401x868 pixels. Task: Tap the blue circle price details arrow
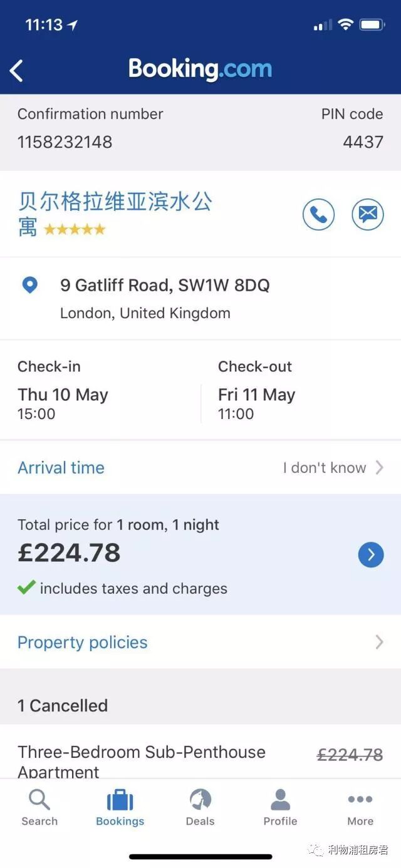(x=371, y=554)
